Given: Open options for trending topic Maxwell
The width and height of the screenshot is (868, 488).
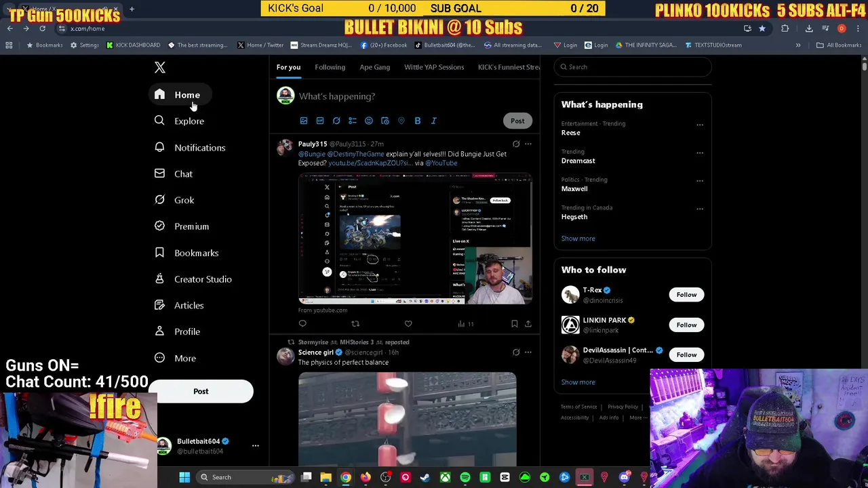Looking at the screenshot, I should click(700, 180).
